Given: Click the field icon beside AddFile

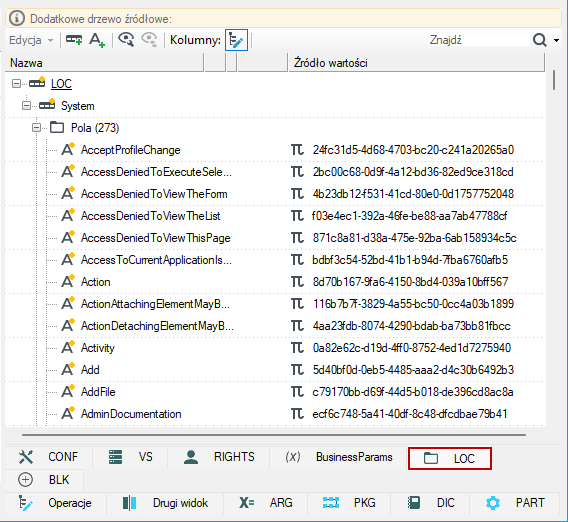Looking at the screenshot, I should (68, 391).
